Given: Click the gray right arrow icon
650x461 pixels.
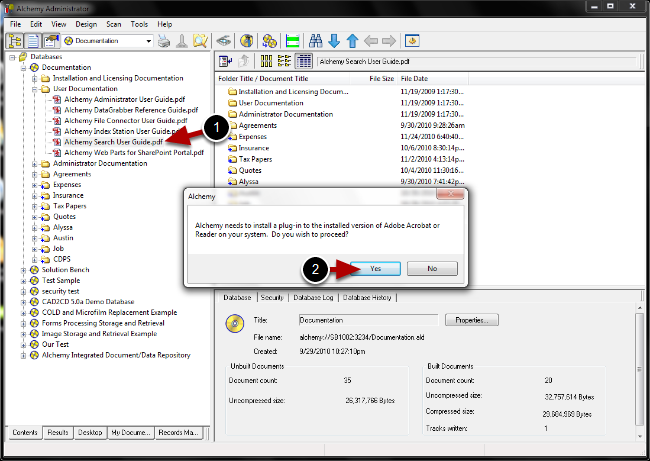Looking at the screenshot, I should tap(389, 41).
